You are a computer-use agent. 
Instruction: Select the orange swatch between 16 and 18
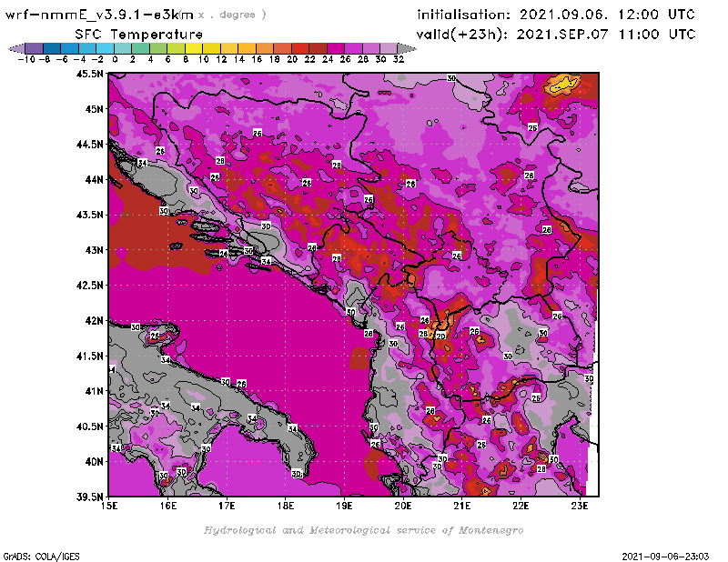point(265,48)
